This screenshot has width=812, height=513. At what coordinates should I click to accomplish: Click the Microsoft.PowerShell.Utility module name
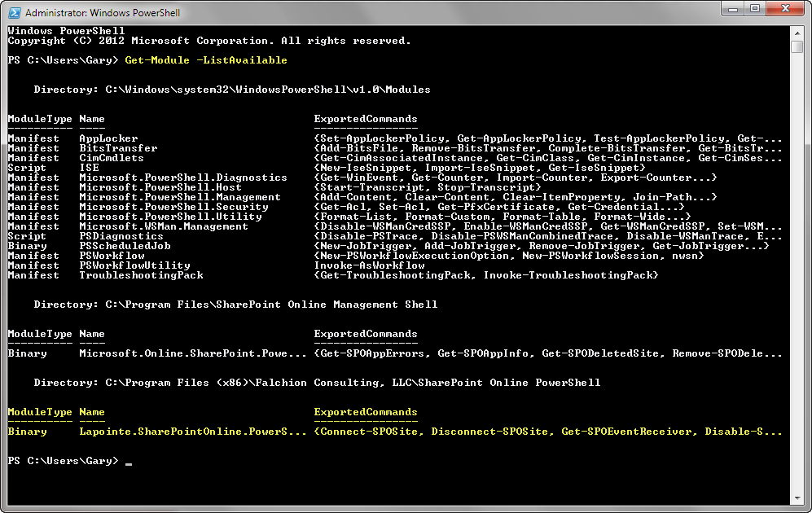[x=170, y=217]
